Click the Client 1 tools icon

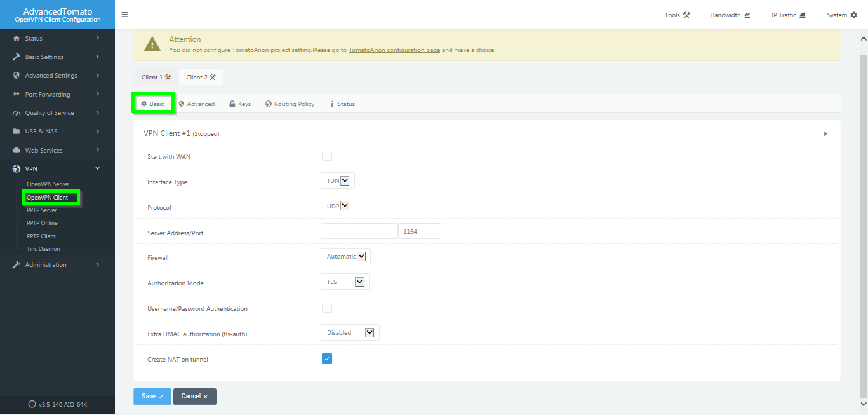pyautogui.click(x=168, y=78)
